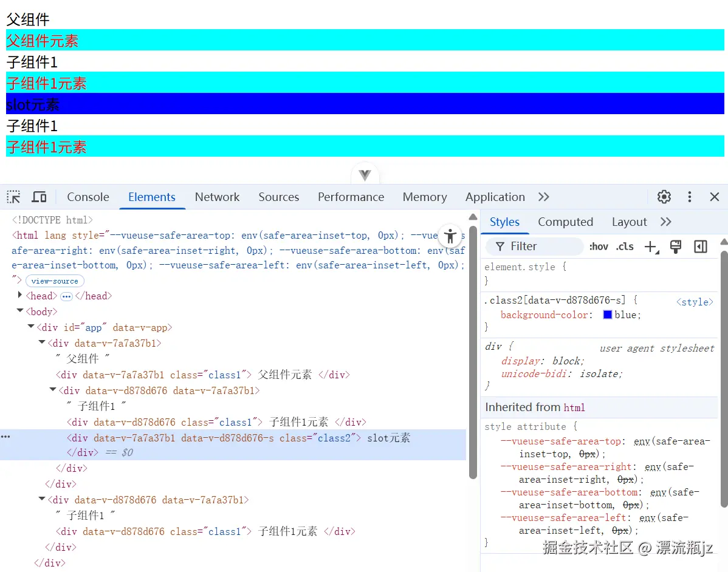This screenshot has width=728, height=572.
Task: Open the view-source link
Action: tap(55, 281)
